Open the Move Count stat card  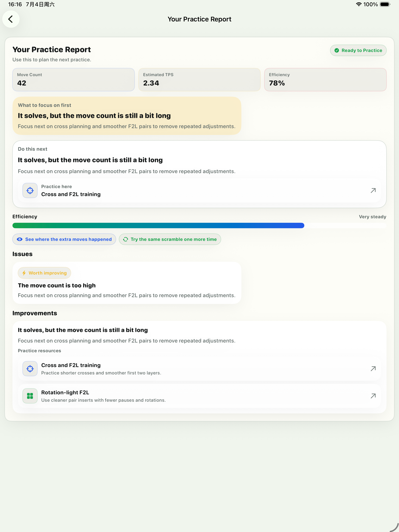point(73,80)
